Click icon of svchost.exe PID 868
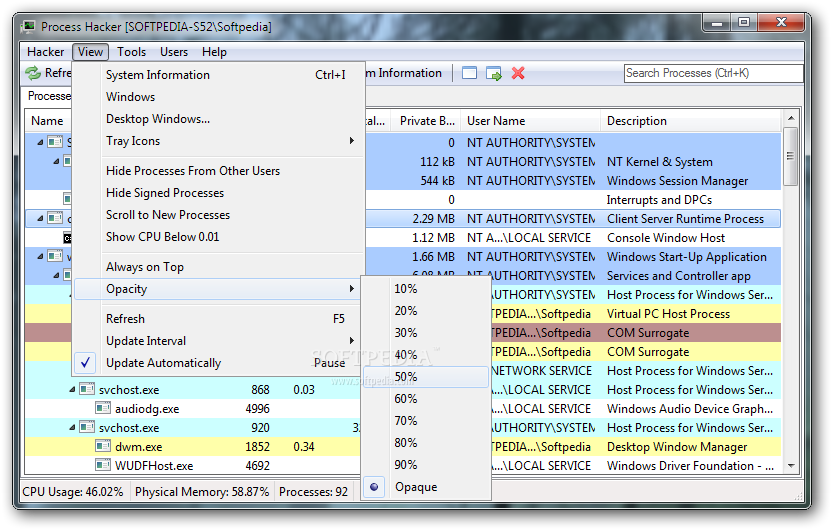This screenshot has height=530, width=832. click(87, 389)
